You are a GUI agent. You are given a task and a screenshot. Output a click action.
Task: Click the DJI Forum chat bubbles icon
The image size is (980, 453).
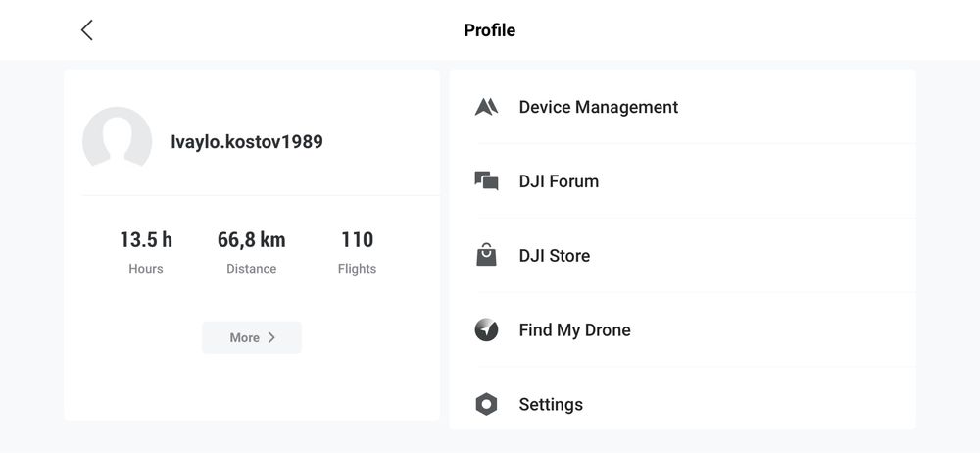point(486,180)
